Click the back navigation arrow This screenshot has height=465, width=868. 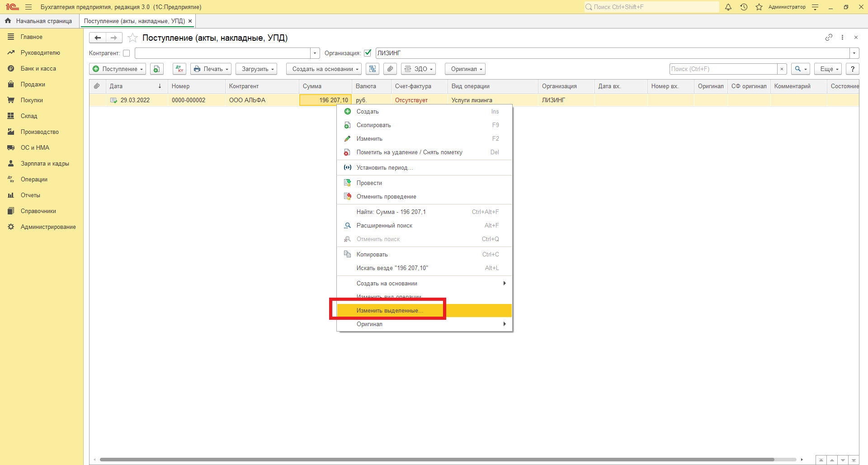(x=98, y=38)
